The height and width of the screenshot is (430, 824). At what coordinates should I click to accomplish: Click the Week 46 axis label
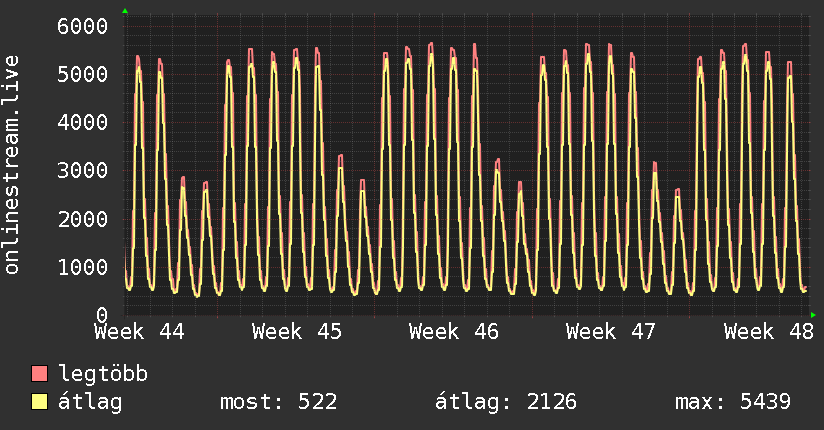pyautogui.click(x=454, y=332)
